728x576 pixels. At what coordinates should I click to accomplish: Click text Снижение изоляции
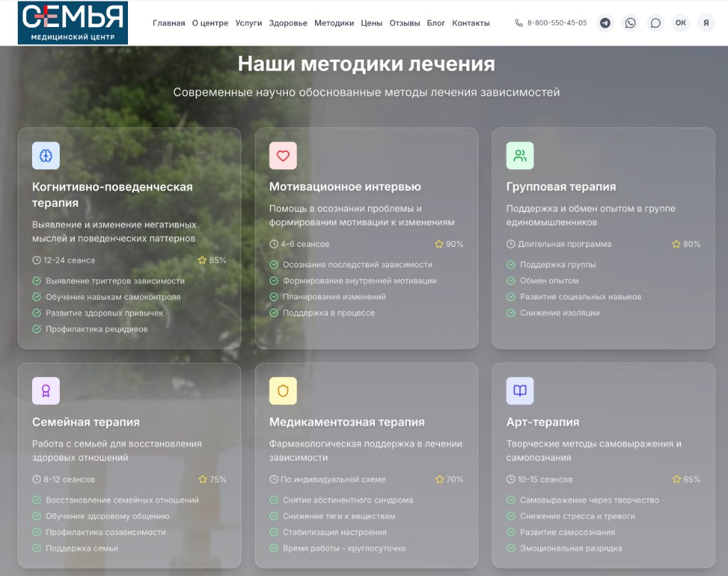coord(560,313)
